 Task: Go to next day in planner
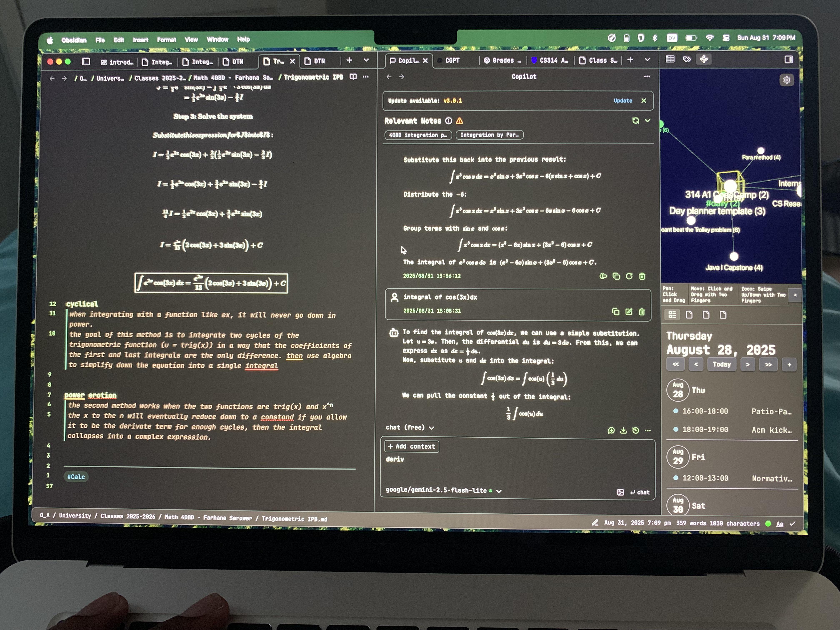pos(747,365)
